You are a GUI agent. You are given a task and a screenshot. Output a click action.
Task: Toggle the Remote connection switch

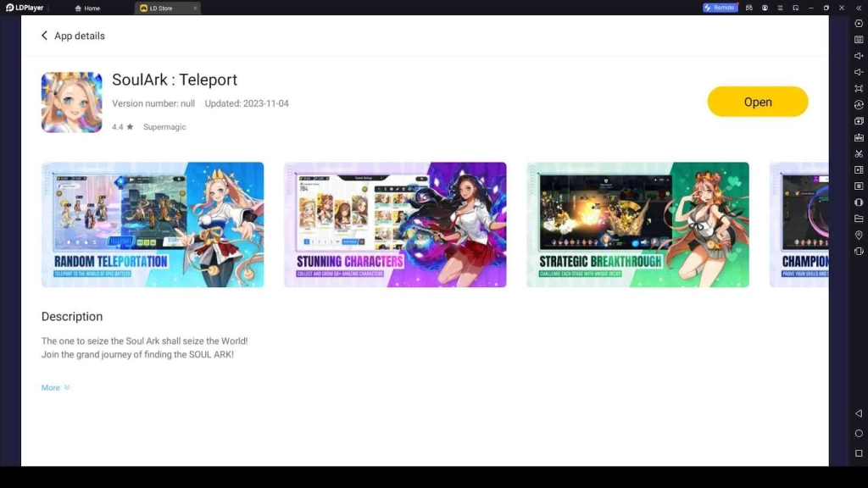[x=720, y=8]
